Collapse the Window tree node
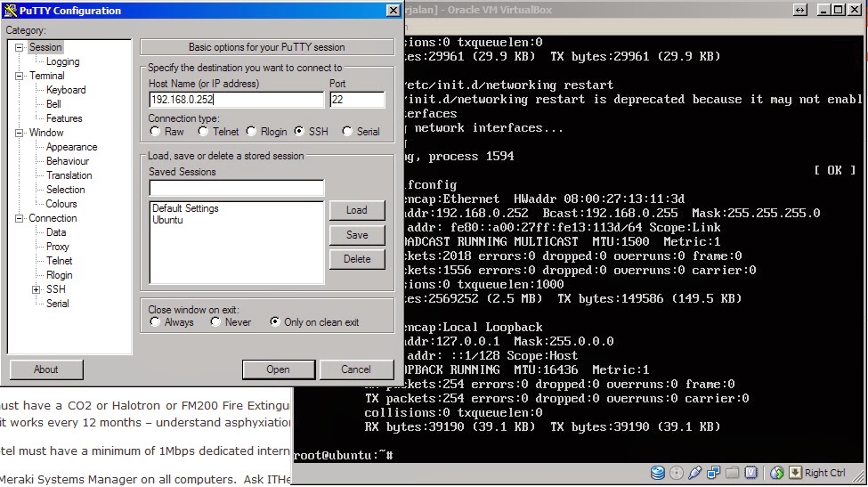Image resolution: width=868 pixels, height=487 pixels. [20, 133]
